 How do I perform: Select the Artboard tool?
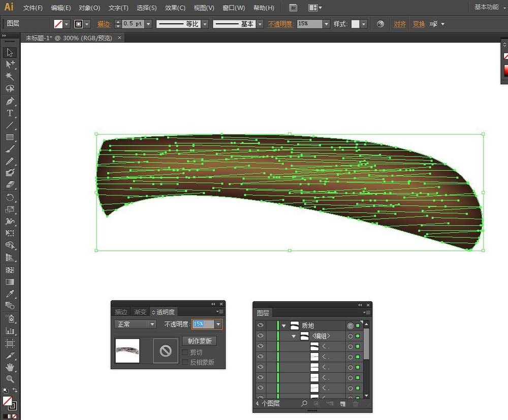10,343
